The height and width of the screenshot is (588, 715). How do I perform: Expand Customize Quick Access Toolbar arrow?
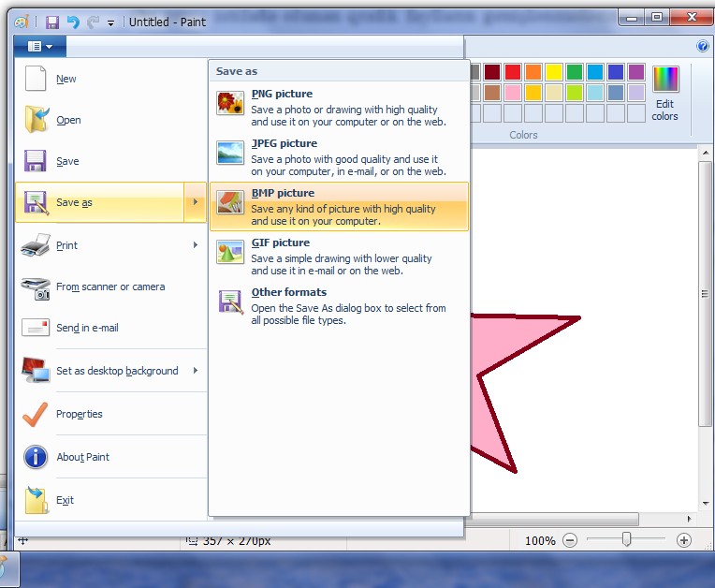[x=110, y=22]
